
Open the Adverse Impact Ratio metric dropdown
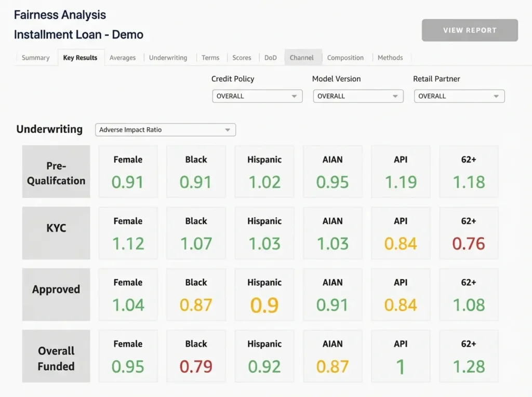165,130
